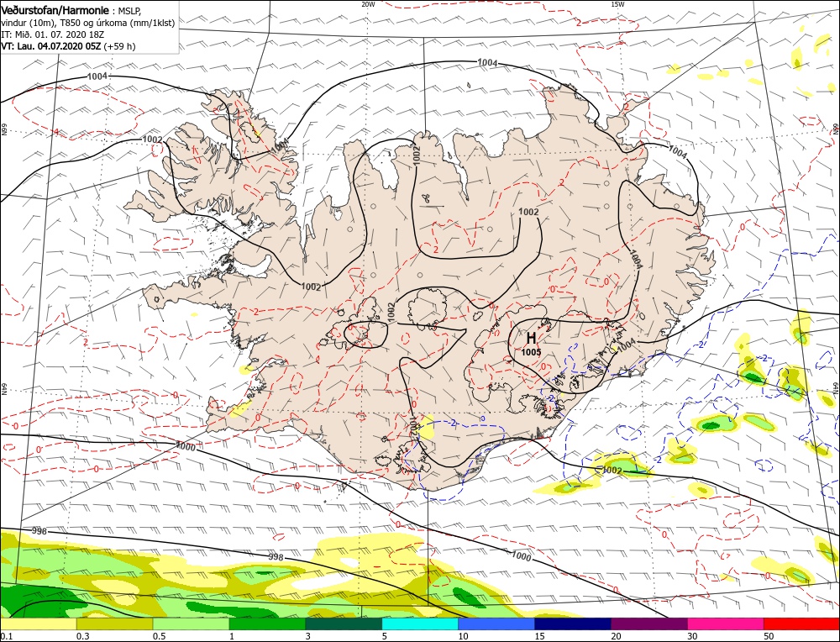Click the purple 20–30 legend swatch
Screen dimensions: 840x642
tap(648, 624)
